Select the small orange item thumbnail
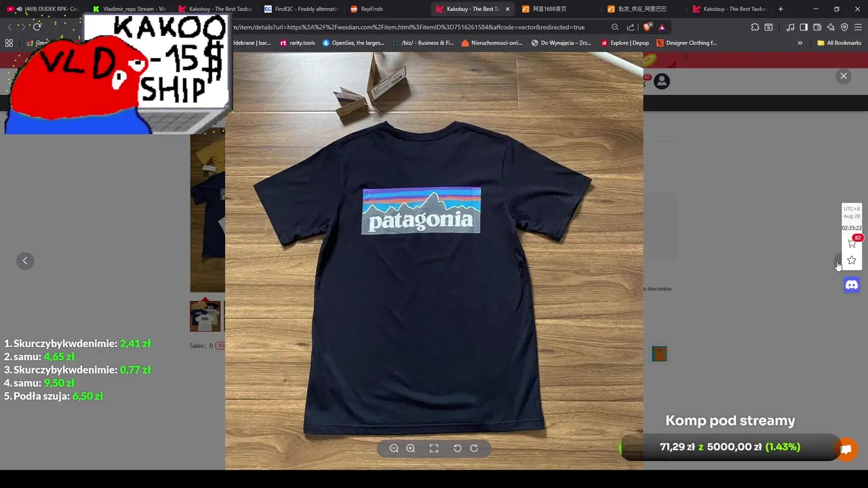This screenshot has width=868, height=488. tap(659, 354)
